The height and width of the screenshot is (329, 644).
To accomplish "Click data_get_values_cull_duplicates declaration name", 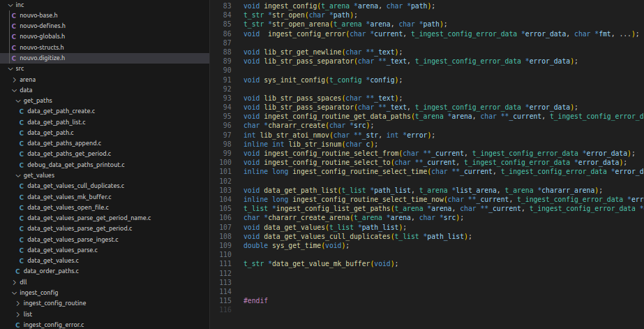I will pyautogui.click(x=327, y=237).
